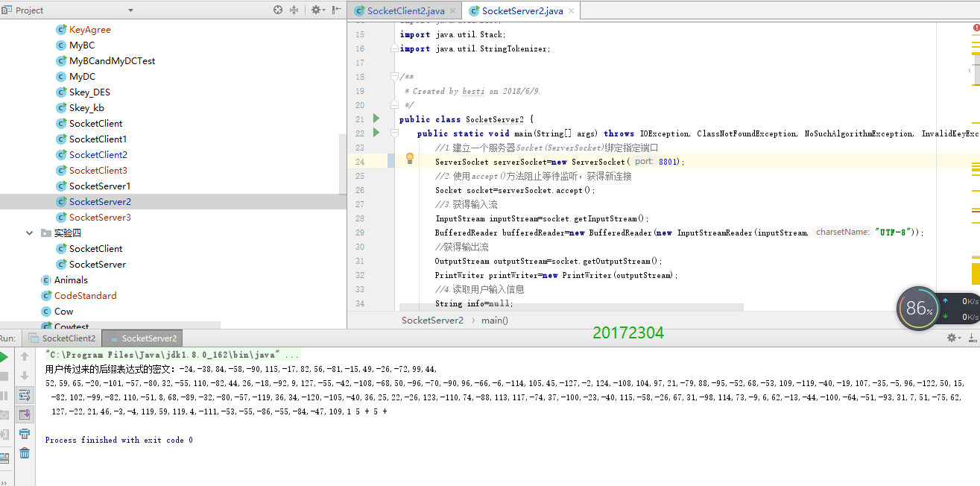Screen dimensions: 980x486
Task: Click the Down the stack trace arrow
Action: (x=25, y=376)
